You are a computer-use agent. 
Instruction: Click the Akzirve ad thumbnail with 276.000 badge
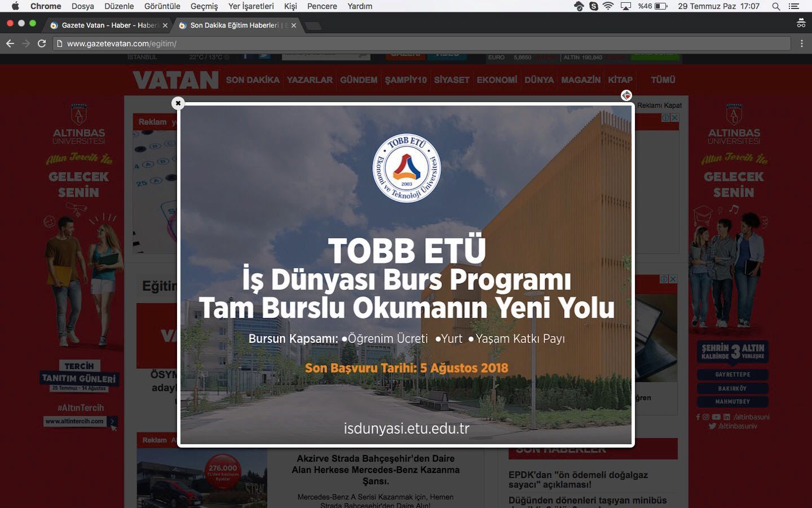tap(202, 478)
